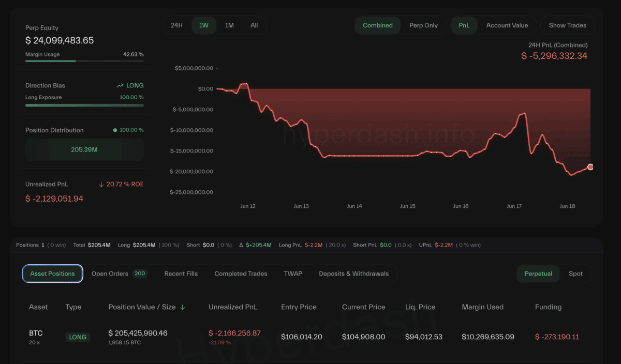
Task: Click the sort arrow next to Position Value
Action: point(182,307)
